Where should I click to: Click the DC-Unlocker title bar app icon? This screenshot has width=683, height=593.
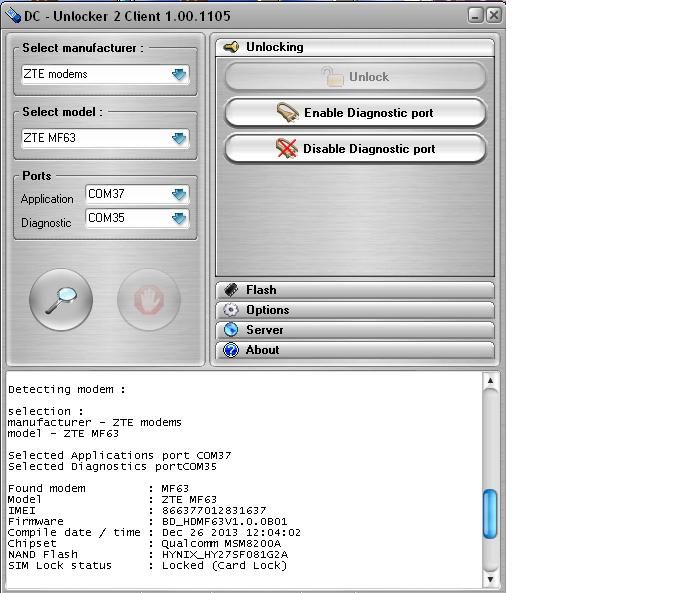(13, 15)
